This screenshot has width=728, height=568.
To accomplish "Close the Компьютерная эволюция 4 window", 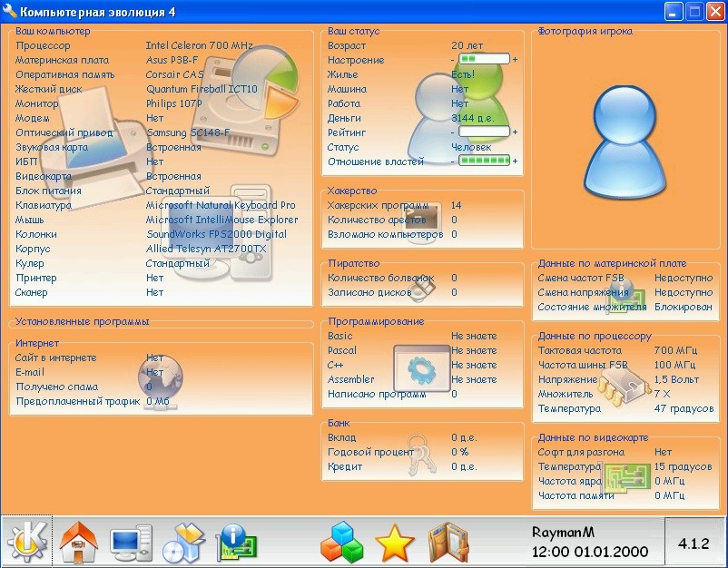I will pos(715,11).
